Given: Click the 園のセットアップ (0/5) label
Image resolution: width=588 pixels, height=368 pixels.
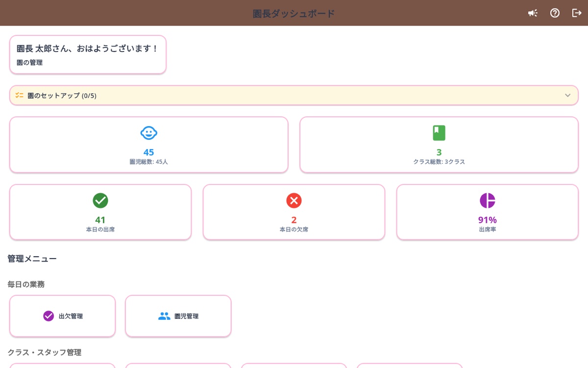Looking at the screenshot, I should (62, 95).
